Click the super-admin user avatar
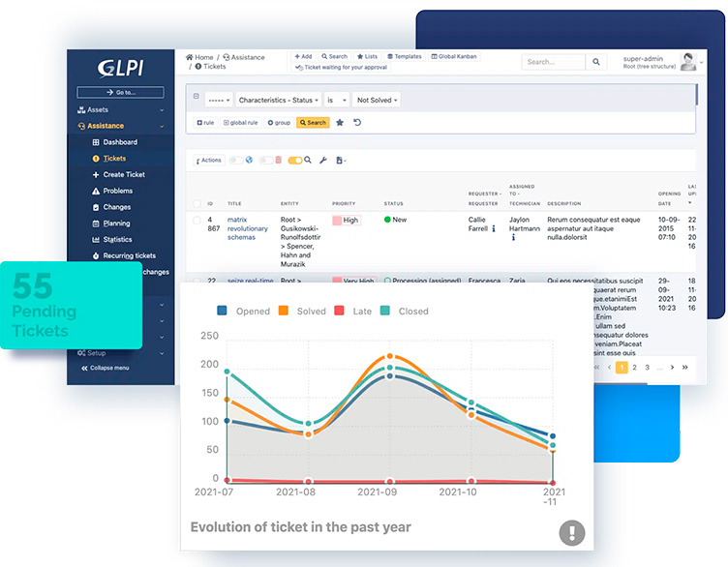 pos(687,62)
